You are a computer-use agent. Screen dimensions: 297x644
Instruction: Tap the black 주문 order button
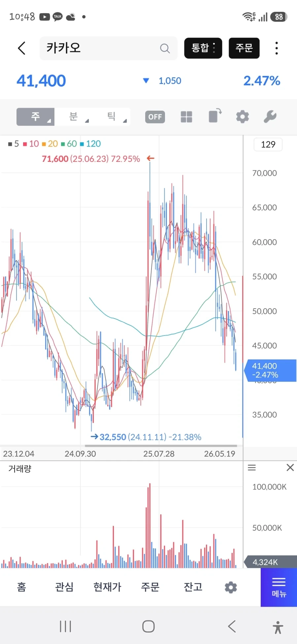(244, 48)
